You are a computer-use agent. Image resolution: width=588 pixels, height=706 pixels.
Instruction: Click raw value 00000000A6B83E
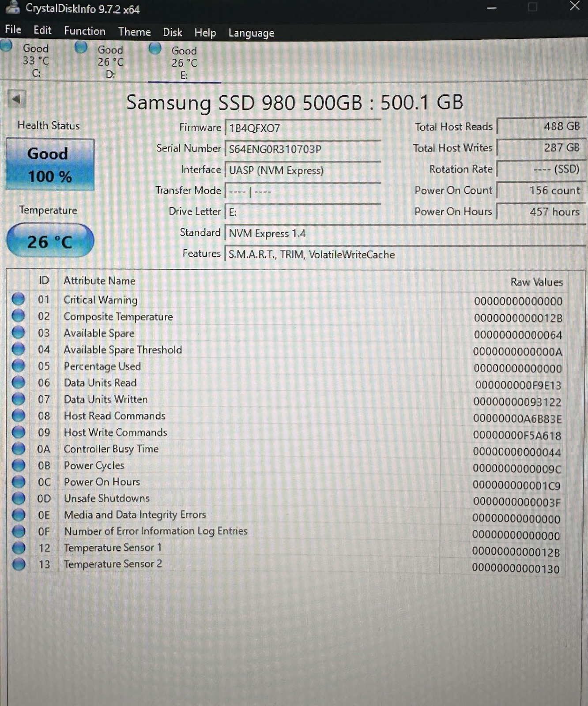[x=518, y=419]
